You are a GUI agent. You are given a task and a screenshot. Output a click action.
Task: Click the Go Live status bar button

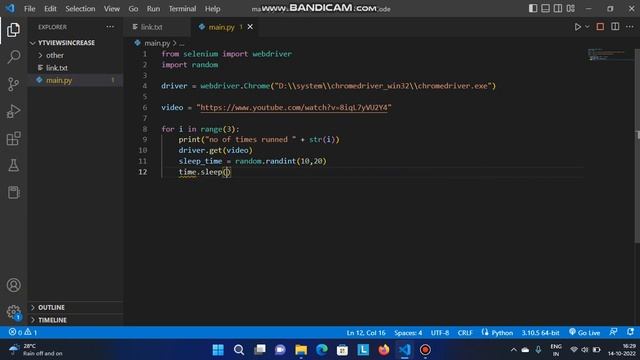[x=584, y=332]
